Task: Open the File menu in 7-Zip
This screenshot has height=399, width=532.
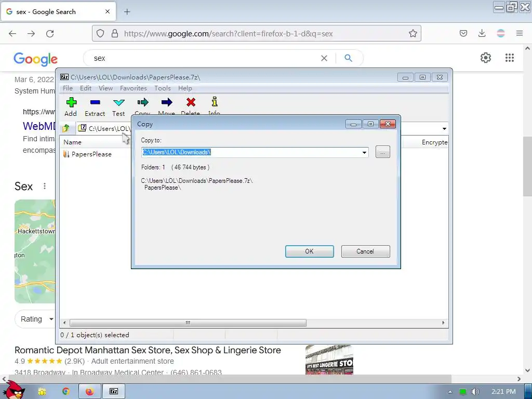Action: click(68, 88)
